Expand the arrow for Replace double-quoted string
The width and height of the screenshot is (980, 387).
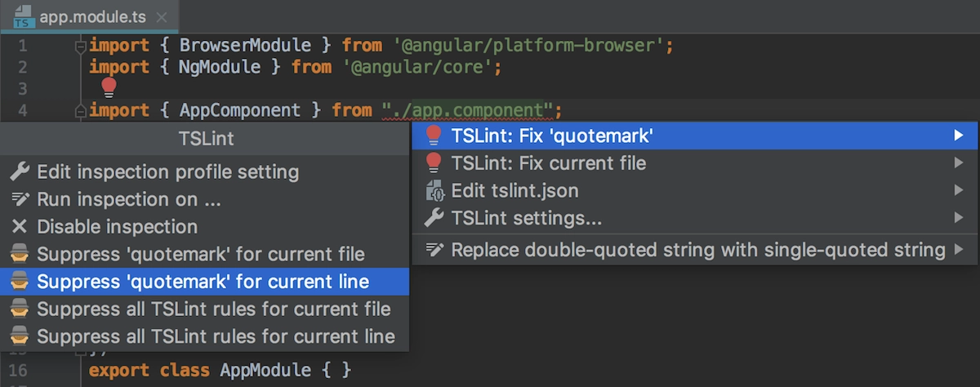(x=959, y=250)
